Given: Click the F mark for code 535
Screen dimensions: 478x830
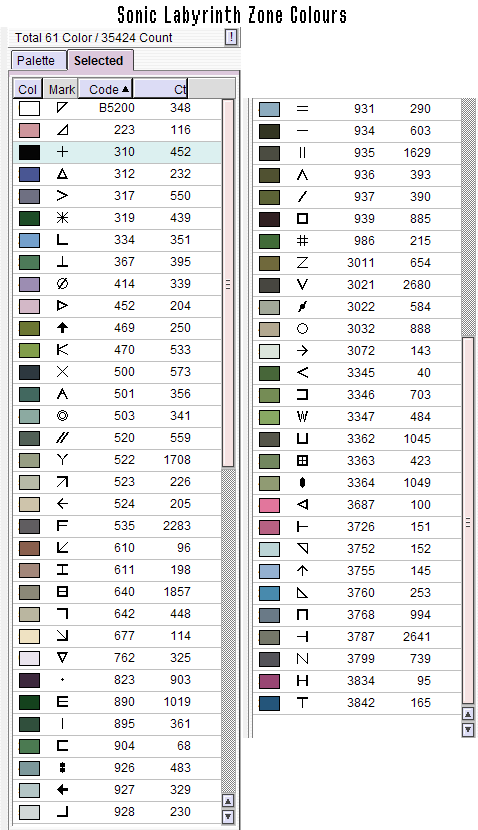Looking at the screenshot, I should tap(62, 526).
